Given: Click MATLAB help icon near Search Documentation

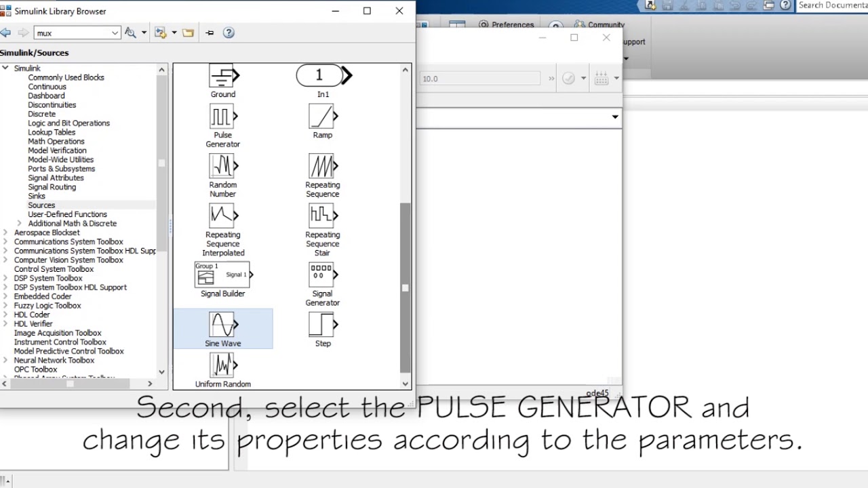Looking at the screenshot, I should pyautogui.click(x=785, y=5).
